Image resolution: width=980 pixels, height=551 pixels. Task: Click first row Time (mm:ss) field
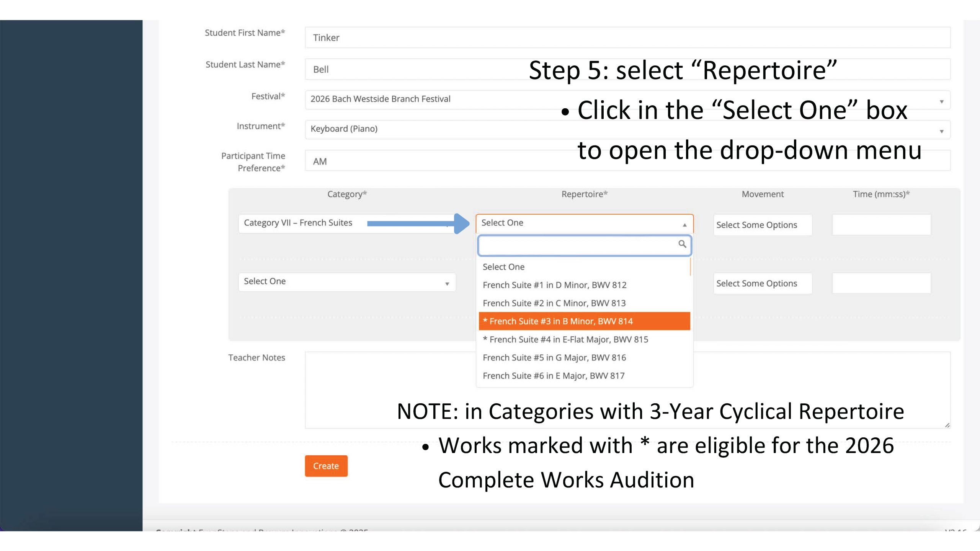pyautogui.click(x=881, y=225)
